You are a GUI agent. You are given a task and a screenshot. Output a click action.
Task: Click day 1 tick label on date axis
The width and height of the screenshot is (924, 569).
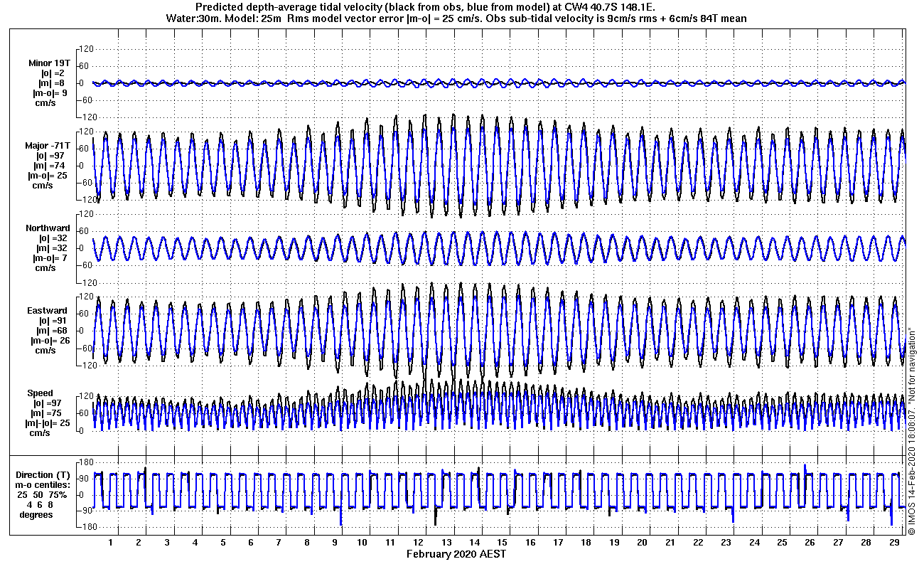tap(111, 543)
